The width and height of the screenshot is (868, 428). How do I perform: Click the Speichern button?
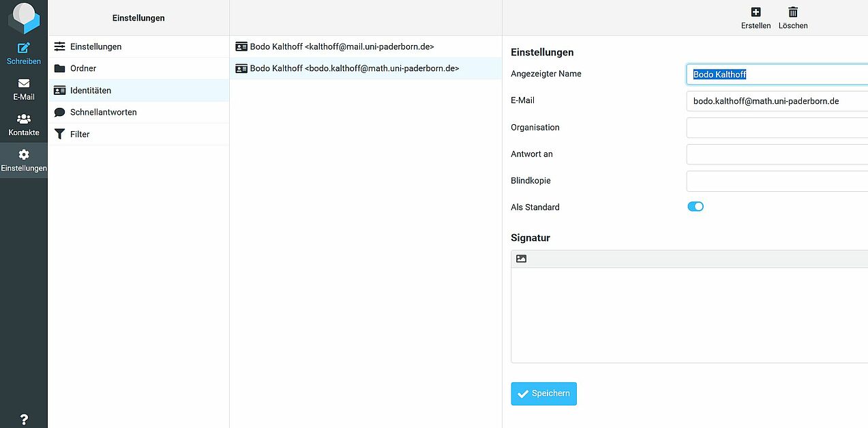point(543,394)
